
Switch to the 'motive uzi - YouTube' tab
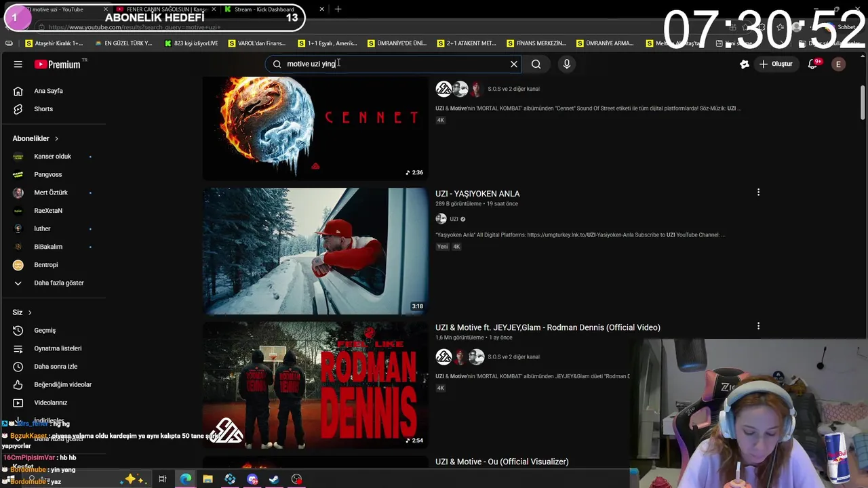(58, 9)
